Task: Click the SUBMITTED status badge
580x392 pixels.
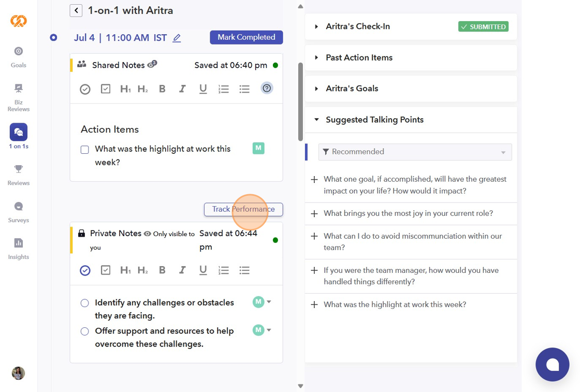Action: click(x=484, y=26)
